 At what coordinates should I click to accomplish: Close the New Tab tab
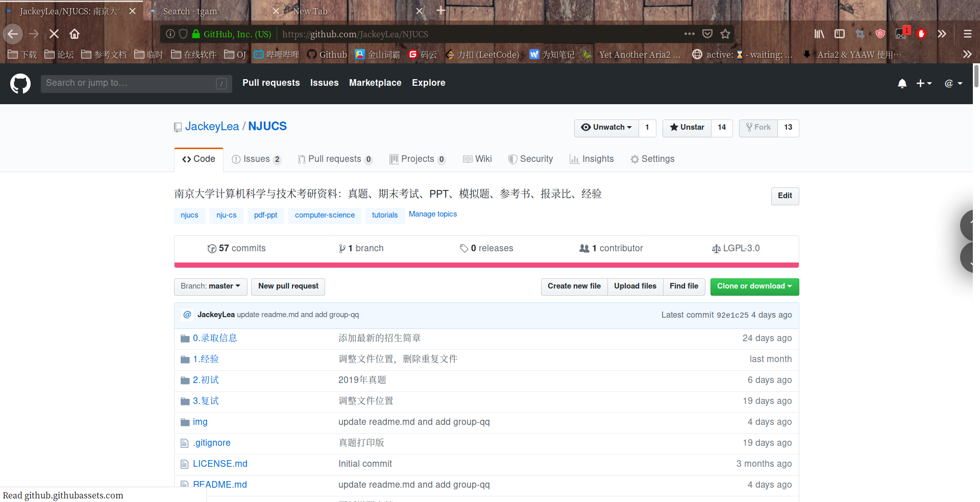[420, 11]
